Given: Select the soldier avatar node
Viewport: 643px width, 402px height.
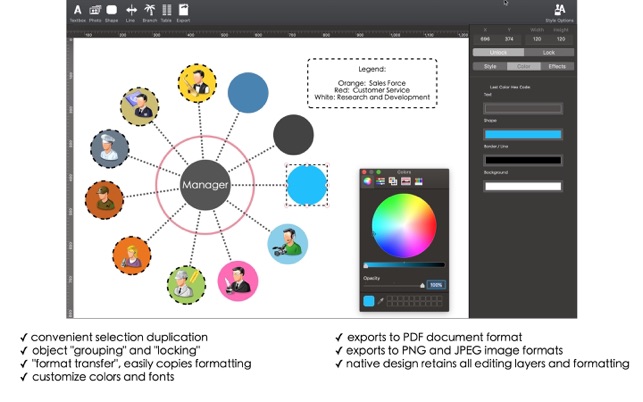Looking at the screenshot, I should (104, 200).
